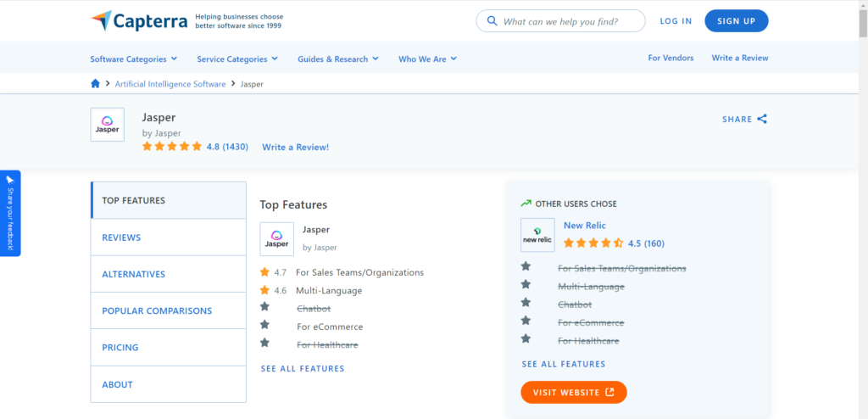Expand Service Categories dropdown
Viewport: 868px width, 419px height.
pos(237,59)
